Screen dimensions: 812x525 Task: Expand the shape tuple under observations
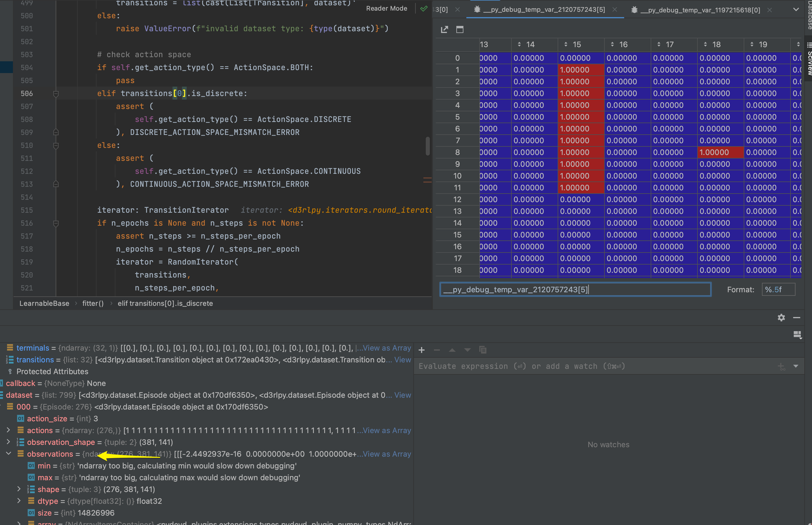coord(19,489)
